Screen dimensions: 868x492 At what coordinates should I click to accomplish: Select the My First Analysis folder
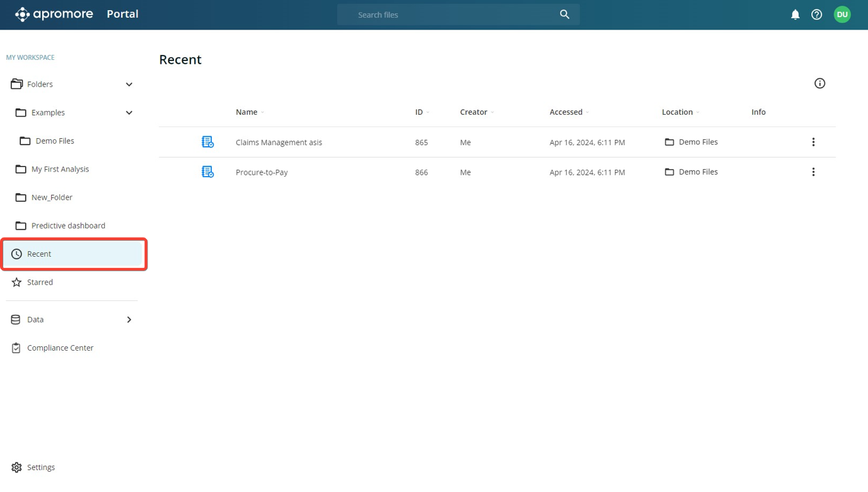click(x=60, y=169)
